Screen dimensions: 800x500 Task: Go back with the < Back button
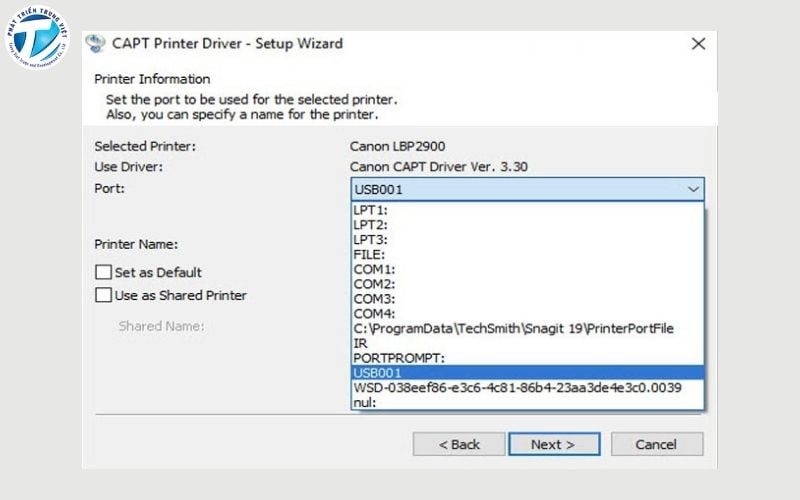(x=458, y=444)
